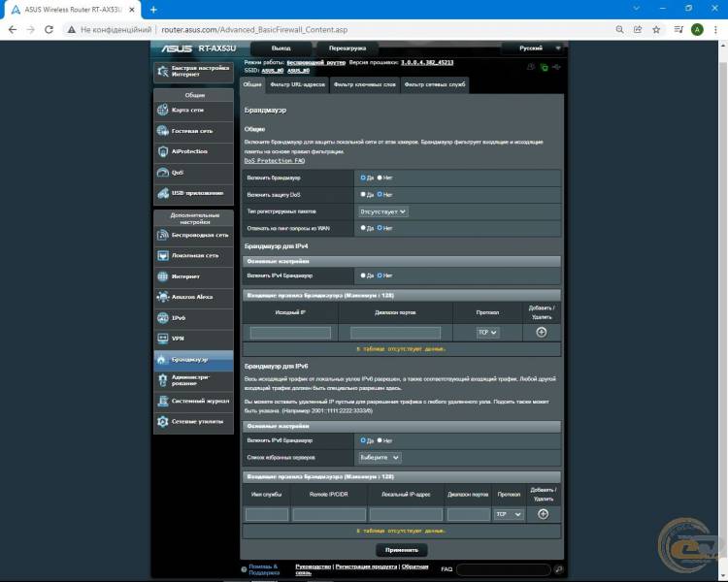Open USB application icon

click(162, 193)
